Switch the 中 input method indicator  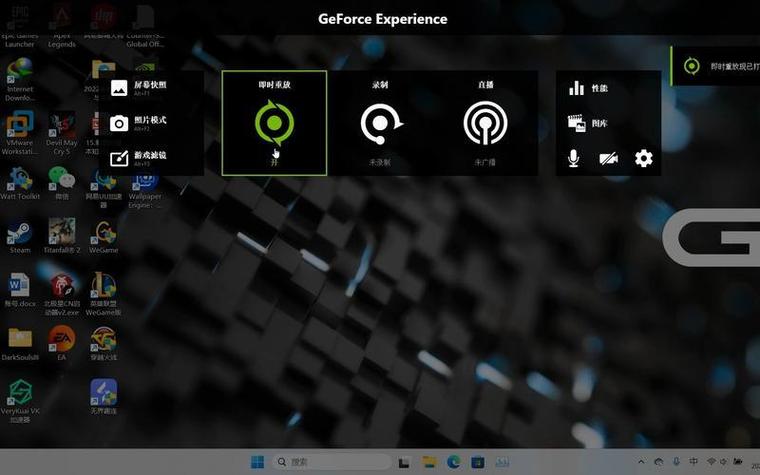pos(694,461)
